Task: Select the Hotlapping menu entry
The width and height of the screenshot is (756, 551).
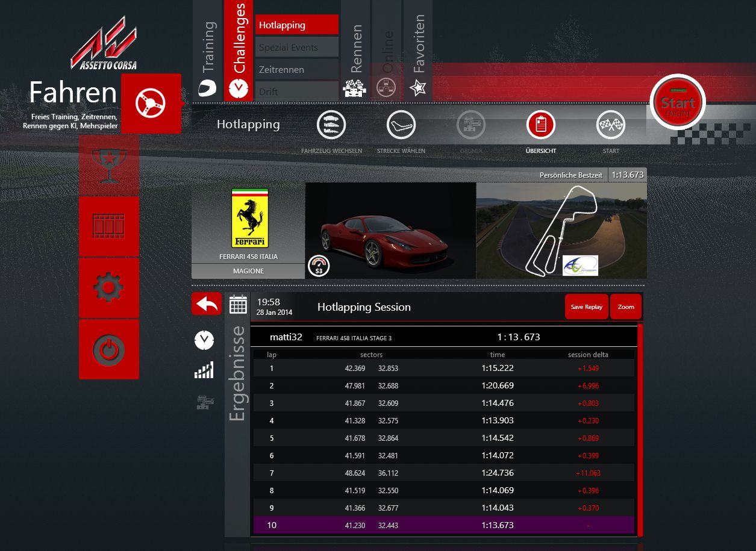Action: click(297, 25)
